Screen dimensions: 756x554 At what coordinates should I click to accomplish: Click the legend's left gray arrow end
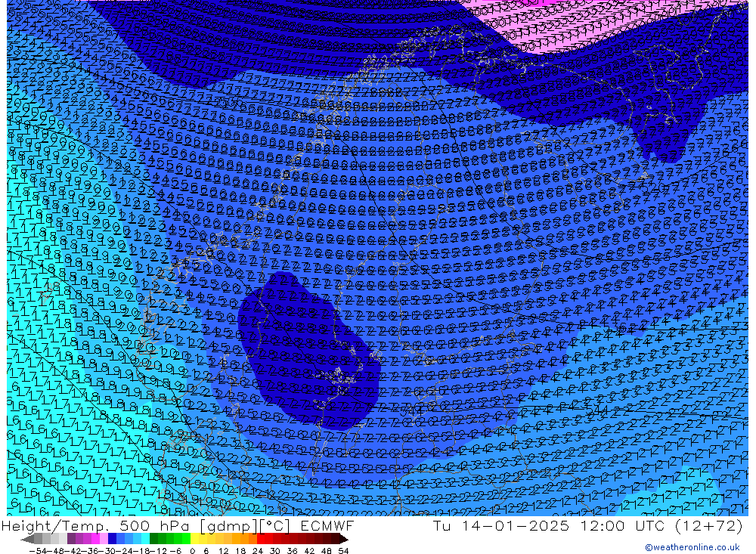pyautogui.click(x=27, y=539)
